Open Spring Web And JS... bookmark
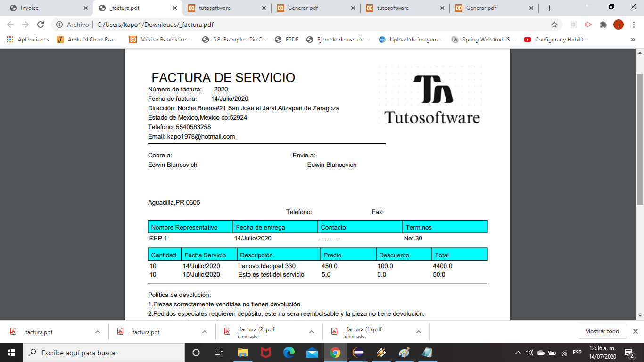The image size is (644, 362). pos(483,40)
